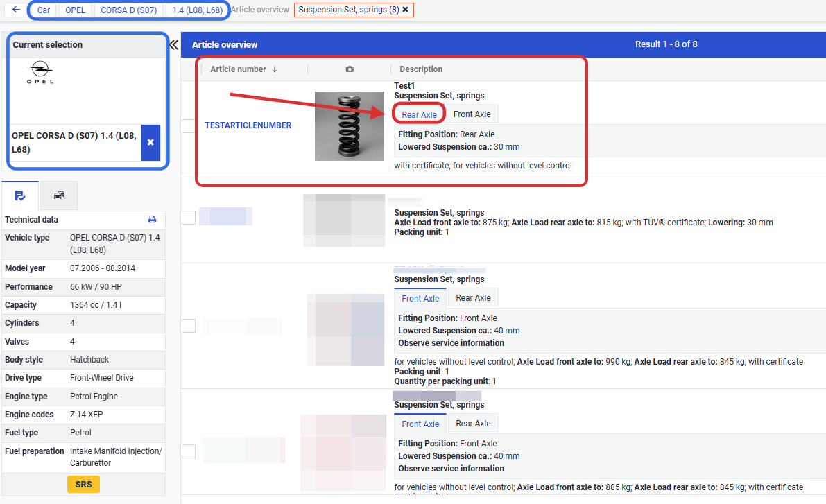Select the OPEL breadcrumb
Screen dimensions: 826x504
pos(75,10)
